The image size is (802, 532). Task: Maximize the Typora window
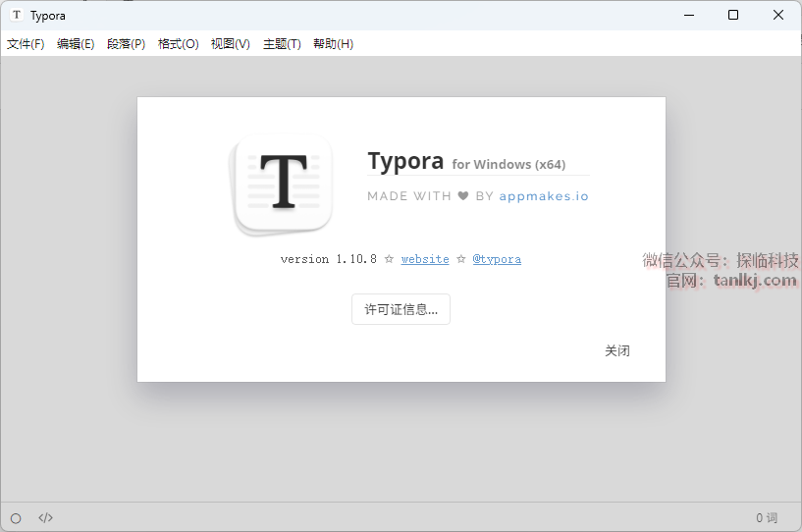[733, 16]
